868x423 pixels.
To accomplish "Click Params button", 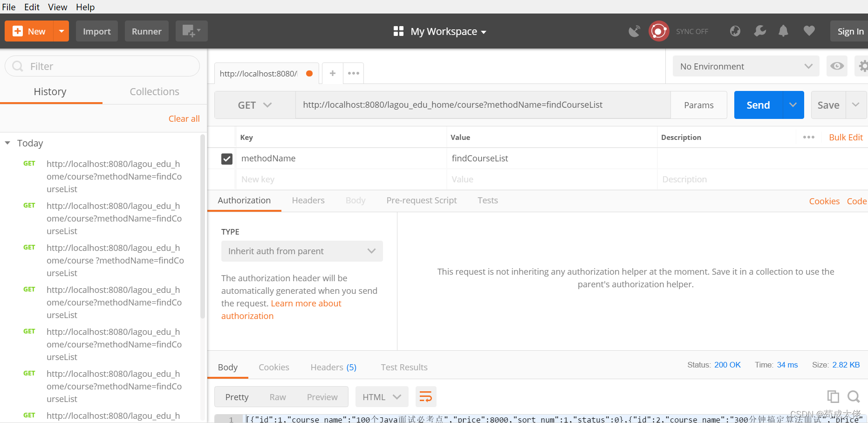I will [x=699, y=105].
